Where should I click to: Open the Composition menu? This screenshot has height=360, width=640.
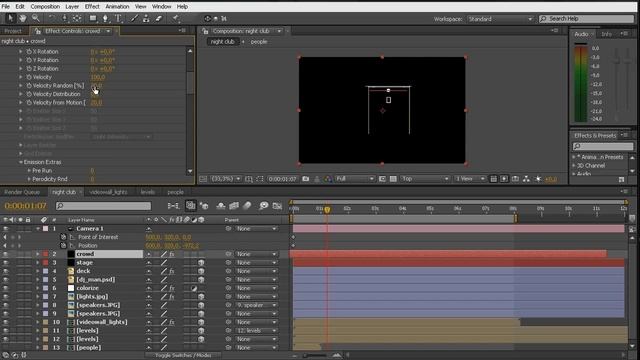45,7
